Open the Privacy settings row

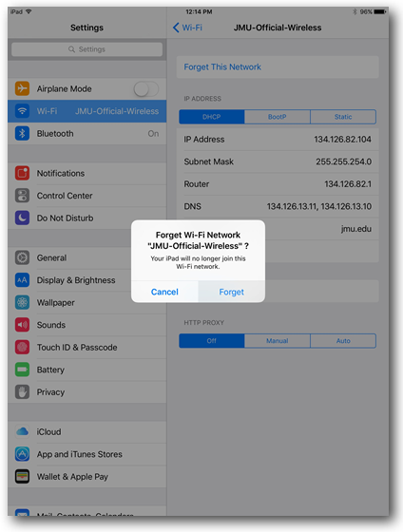86,391
